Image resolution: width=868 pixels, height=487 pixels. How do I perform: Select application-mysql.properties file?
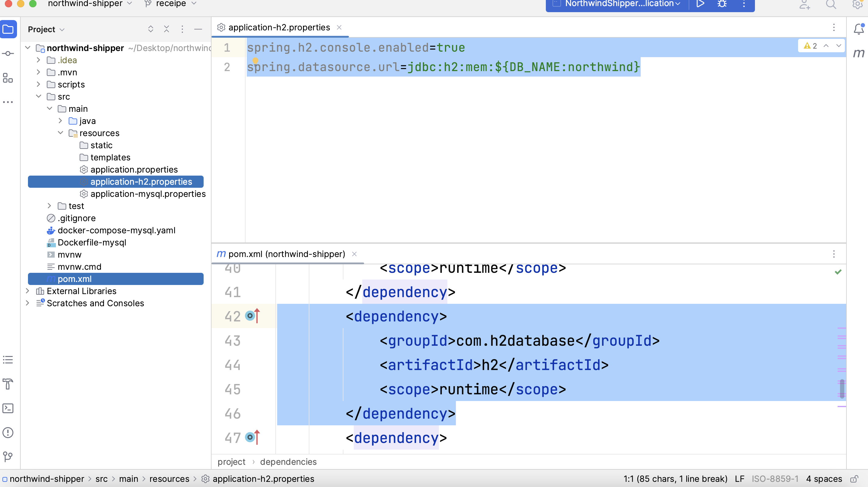tap(148, 194)
